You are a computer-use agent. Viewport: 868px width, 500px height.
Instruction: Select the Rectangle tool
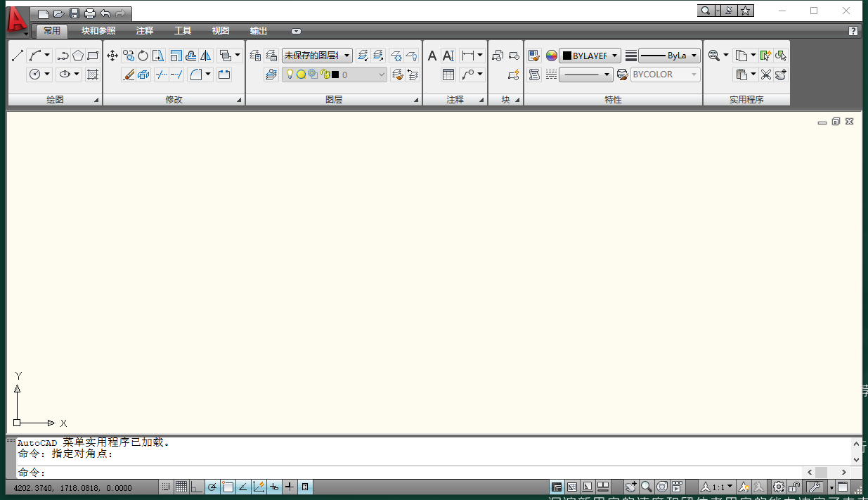tap(92, 55)
